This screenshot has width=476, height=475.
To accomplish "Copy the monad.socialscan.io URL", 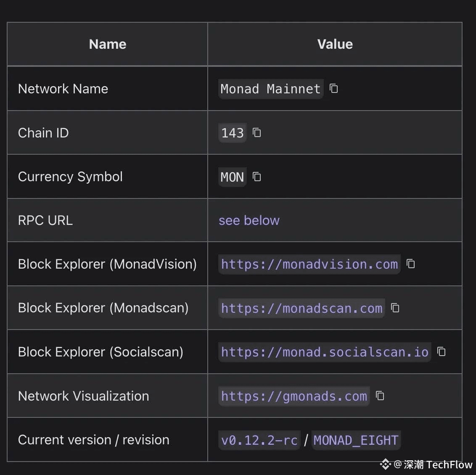I will click(x=442, y=351).
